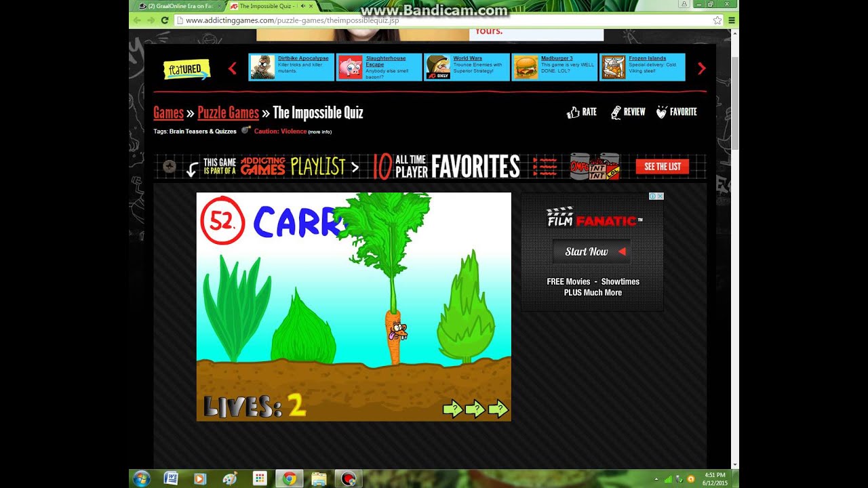Screen dimensions: 868x488
Task: Open Microsoft Word from taskbar
Action: (x=171, y=479)
